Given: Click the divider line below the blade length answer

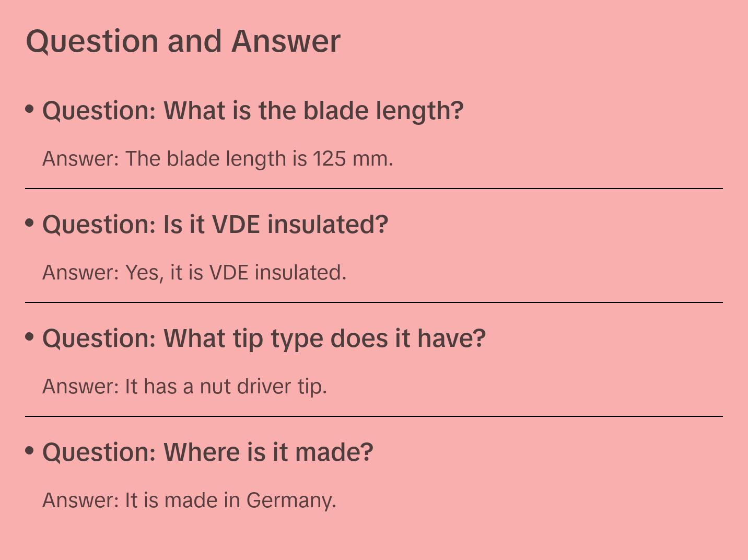Looking at the screenshot, I should (374, 189).
